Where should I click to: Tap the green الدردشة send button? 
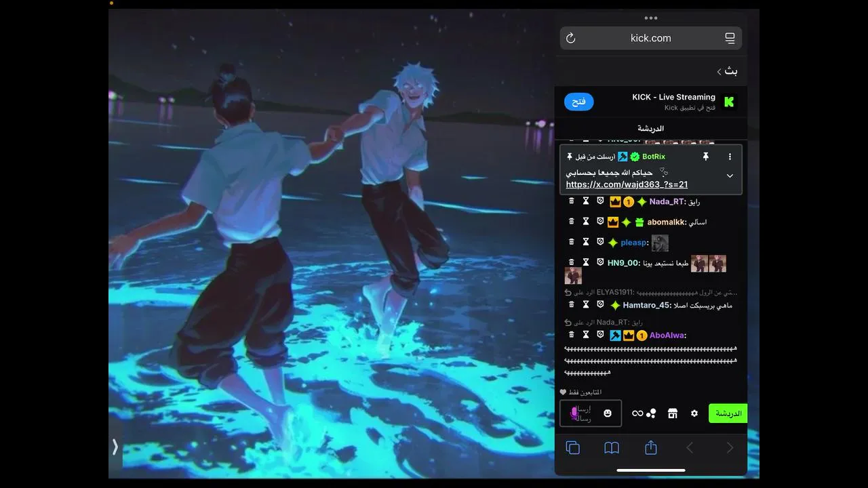point(728,413)
